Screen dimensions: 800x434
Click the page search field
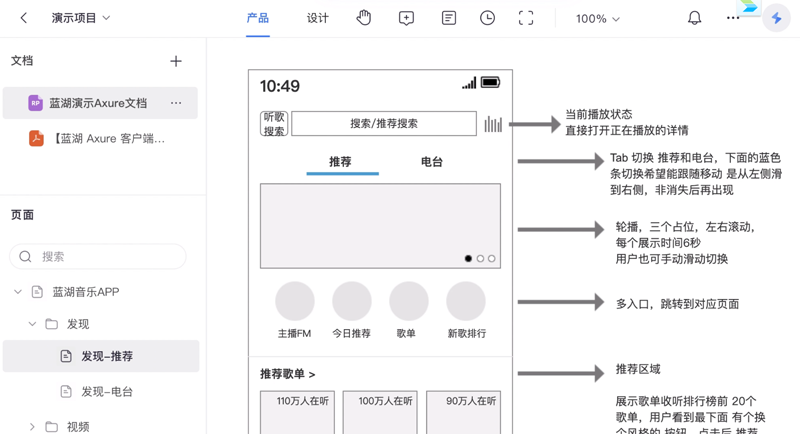(98, 256)
